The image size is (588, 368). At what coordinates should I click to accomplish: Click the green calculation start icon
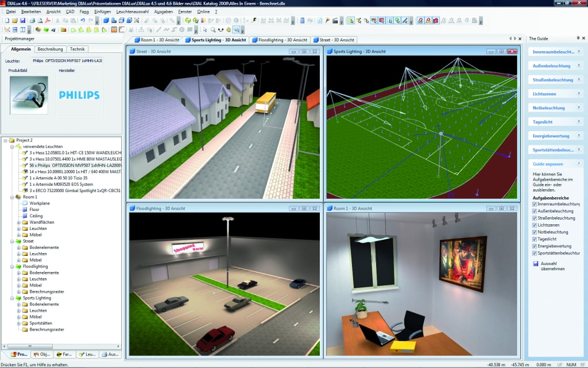coord(188,21)
